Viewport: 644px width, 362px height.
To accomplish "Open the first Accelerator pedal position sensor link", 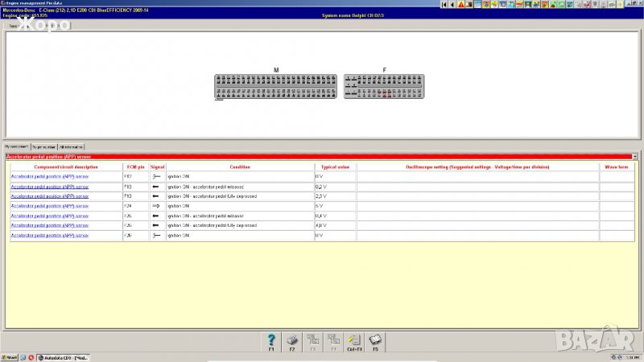I will click(49, 175).
